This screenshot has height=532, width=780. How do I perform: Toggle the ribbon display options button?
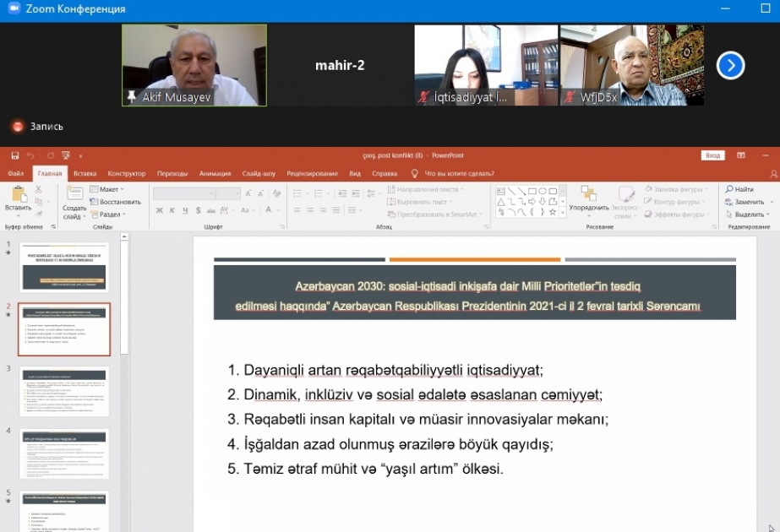[x=741, y=155]
